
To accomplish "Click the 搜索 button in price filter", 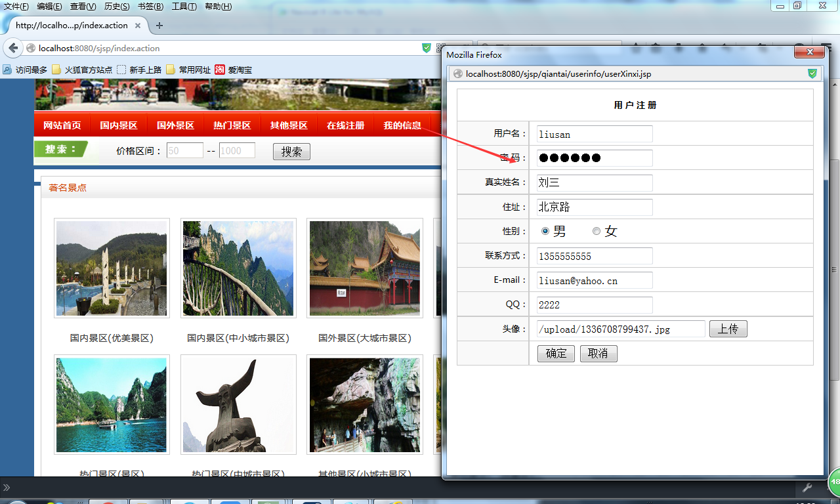I will pyautogui.click(x=291, y=152).
